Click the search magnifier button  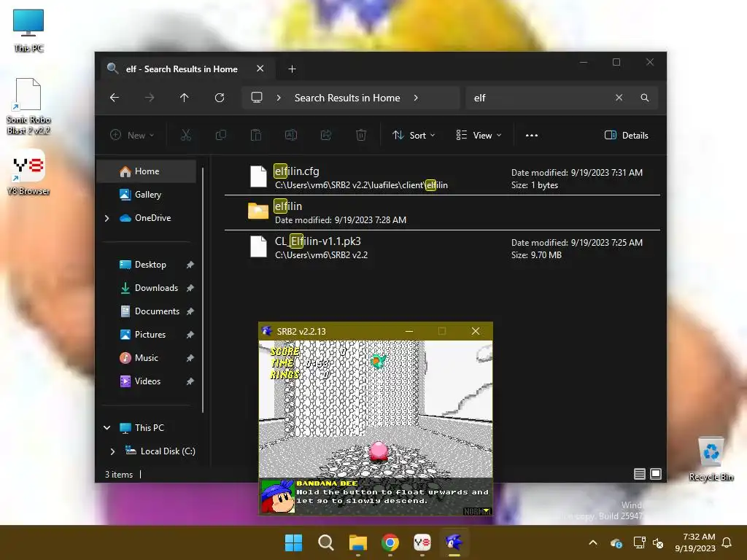point(645,98)
